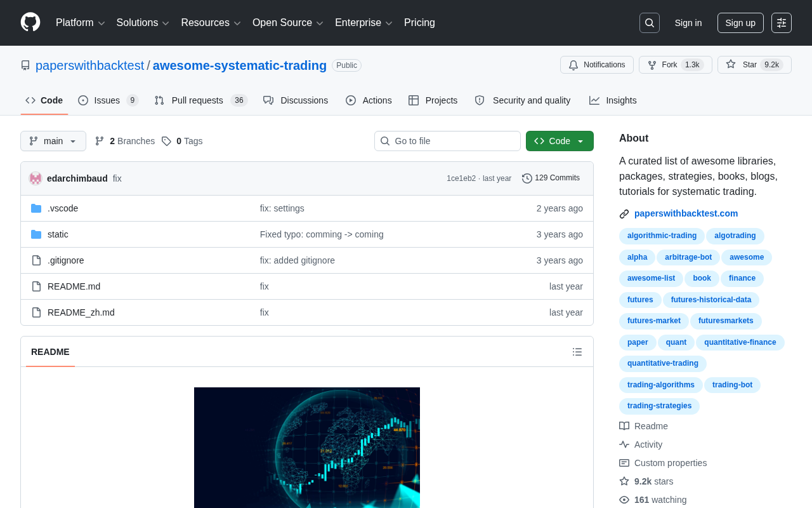
Task: Open the README.md file
Action: click(74, 286)
